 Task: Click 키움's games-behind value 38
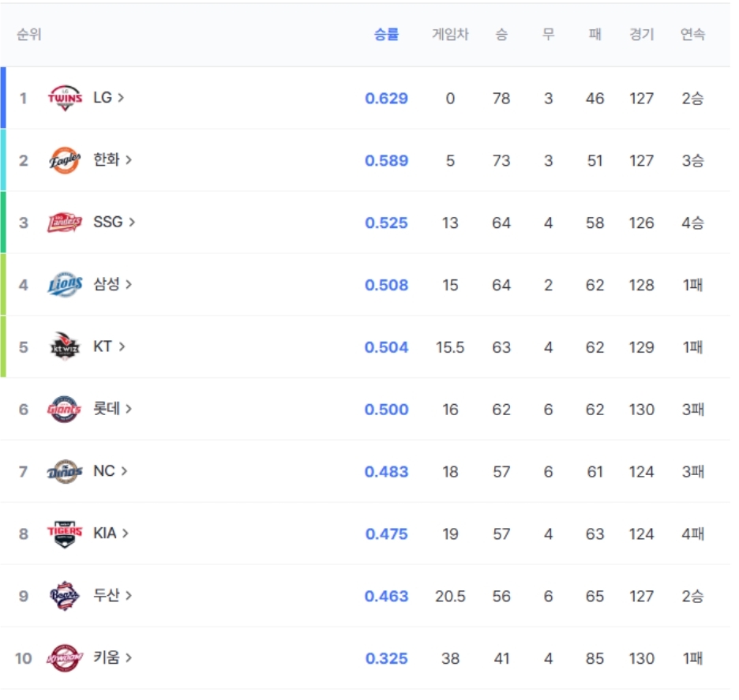[450, 658]
